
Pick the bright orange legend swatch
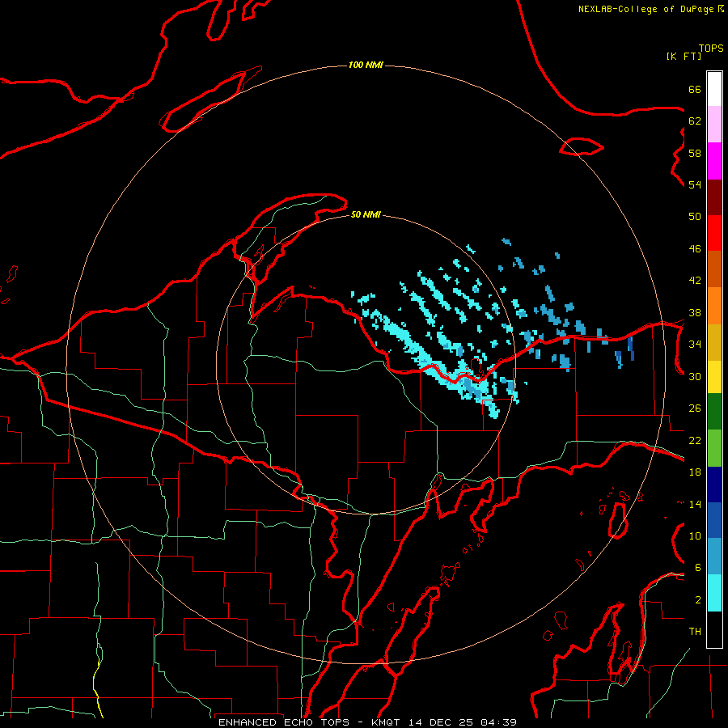714,306
